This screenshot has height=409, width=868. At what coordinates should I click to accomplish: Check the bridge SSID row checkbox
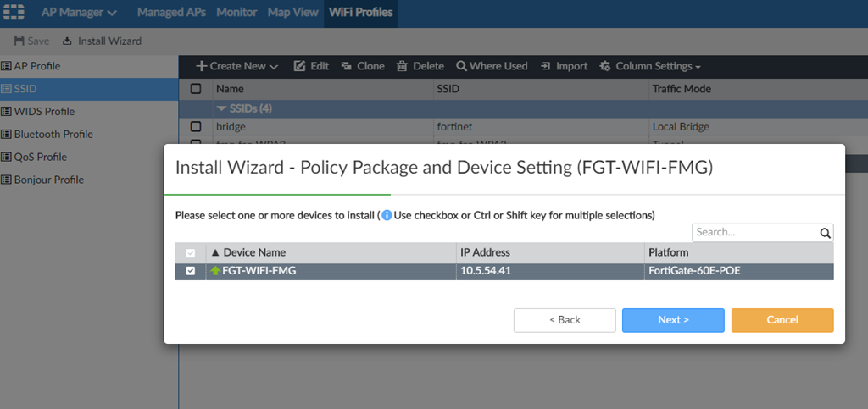point(196,127)
